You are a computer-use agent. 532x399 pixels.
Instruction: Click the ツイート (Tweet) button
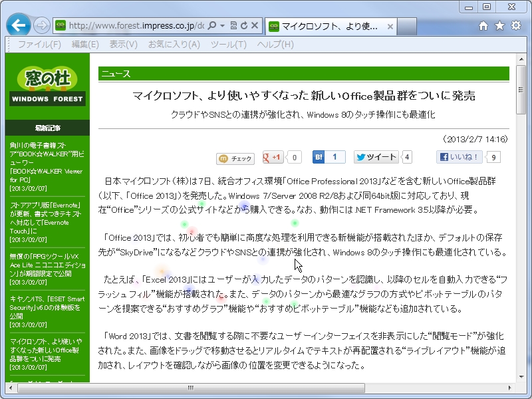(x=376, y=157)
